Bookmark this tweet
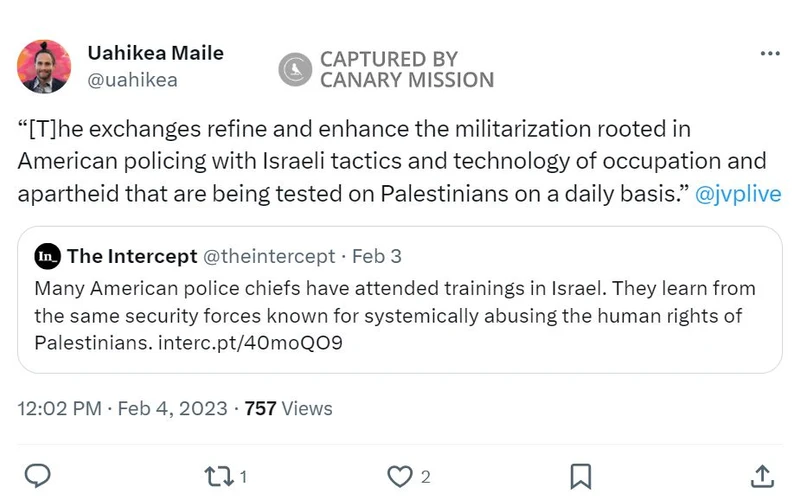Screen dimensions: 800x500 click(x=580, y=476)
